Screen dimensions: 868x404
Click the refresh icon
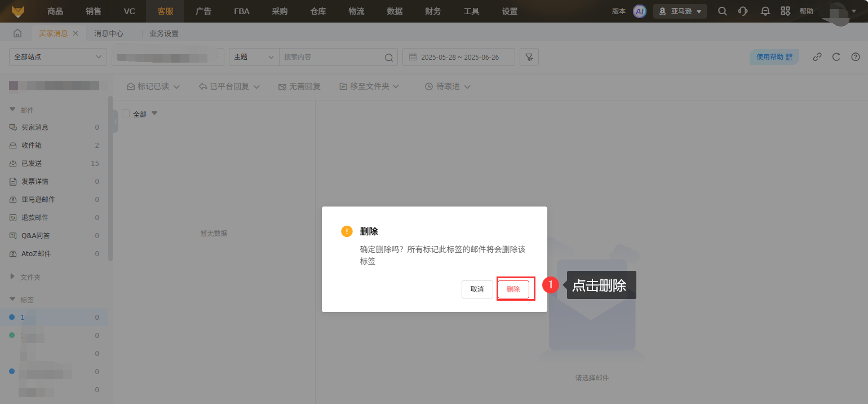[x=836, y=57]
